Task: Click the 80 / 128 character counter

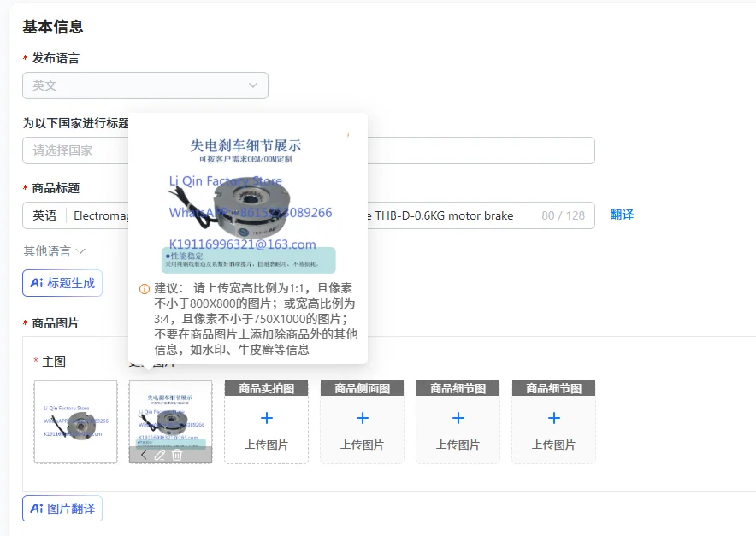Action: (563, 215)
